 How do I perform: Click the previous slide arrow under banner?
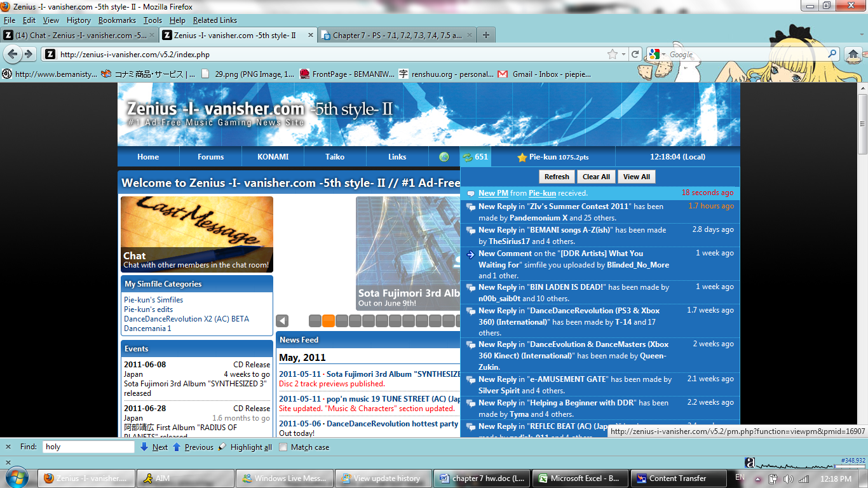(282, 321)
